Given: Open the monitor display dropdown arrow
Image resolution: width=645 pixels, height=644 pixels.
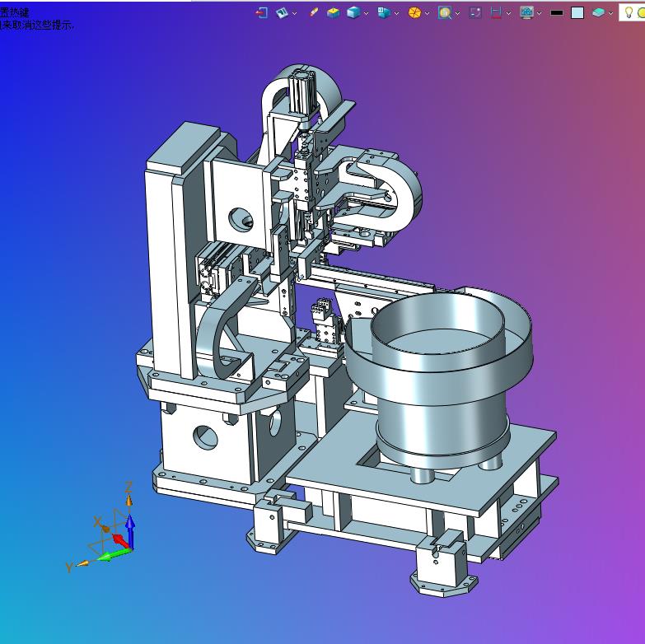Looking at the screenshot, I should click(x=540, y=13).
